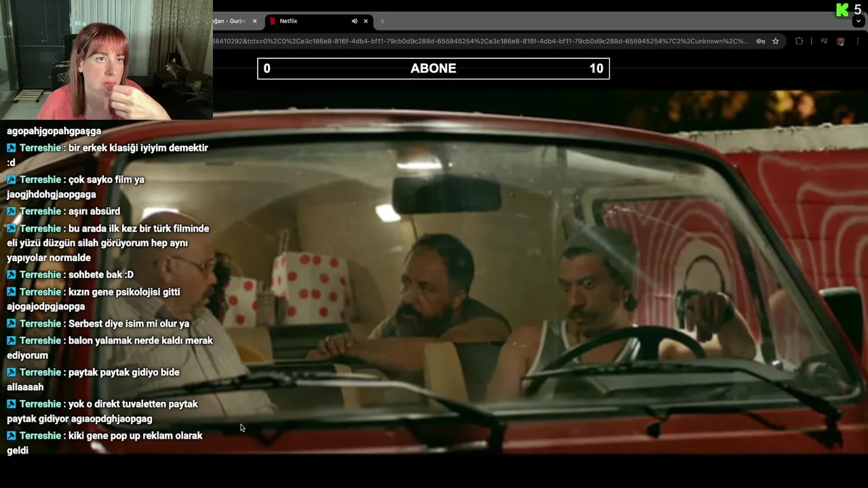This screenshot has height=488, width=868.
Task: Click Terreshie on 'çok sayko film ya' message
Action: click(40, 180)
